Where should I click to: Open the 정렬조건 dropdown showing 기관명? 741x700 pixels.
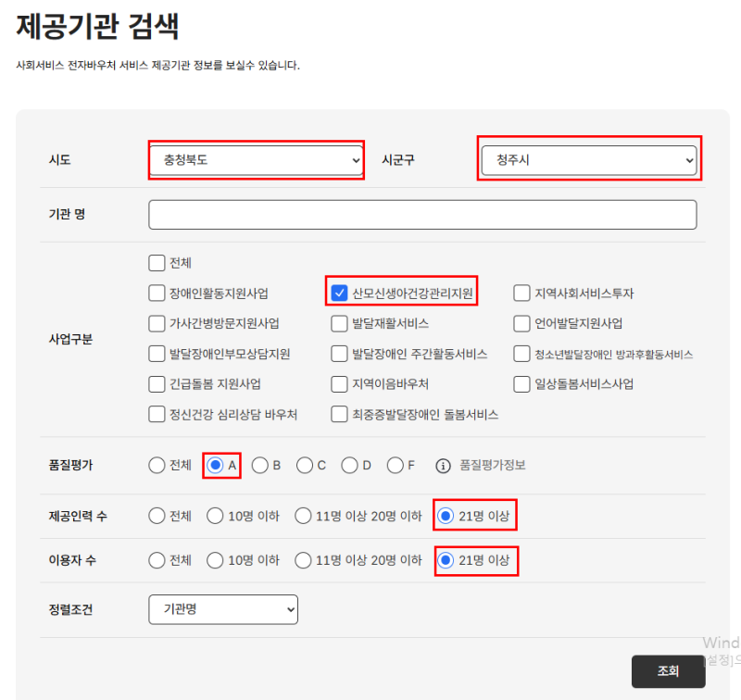[223, 609]
